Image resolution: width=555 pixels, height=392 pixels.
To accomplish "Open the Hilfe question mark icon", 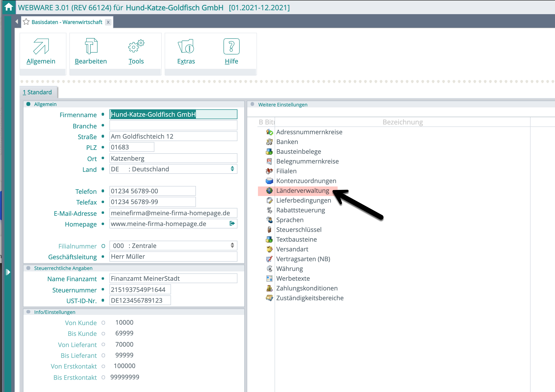I will point(231,46).
